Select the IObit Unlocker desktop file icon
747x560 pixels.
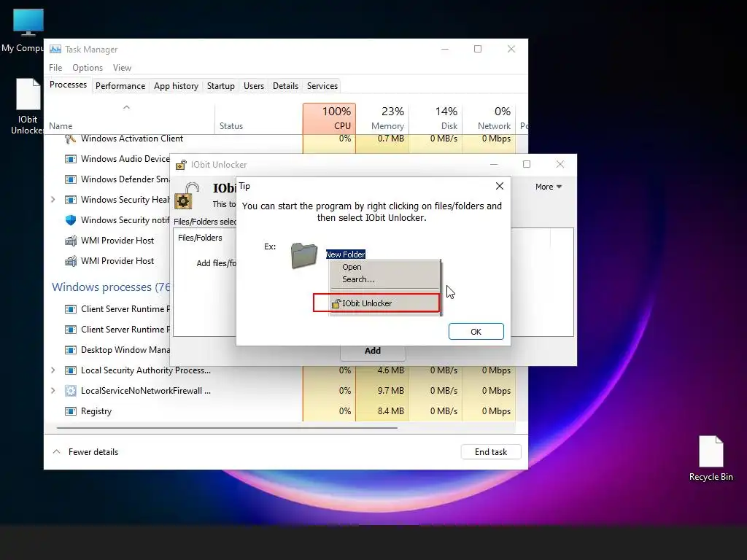click(x=28, y=106)
